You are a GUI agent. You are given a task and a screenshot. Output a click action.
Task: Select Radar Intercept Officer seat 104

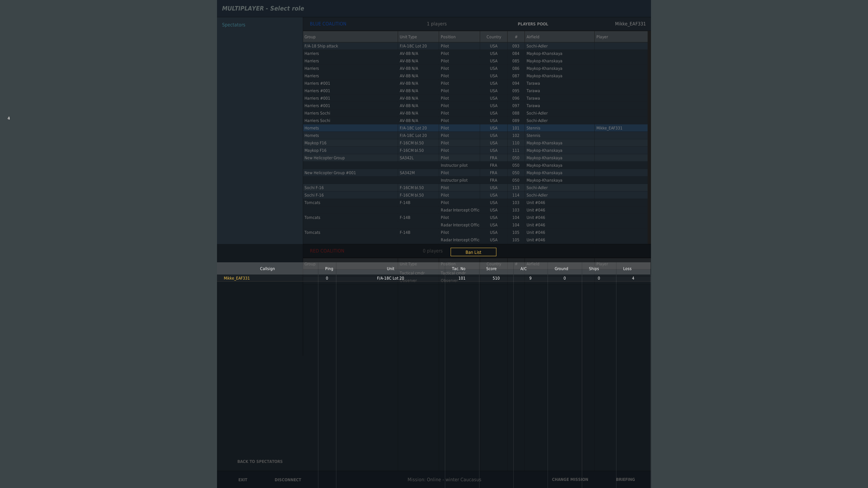pos(475,225)
